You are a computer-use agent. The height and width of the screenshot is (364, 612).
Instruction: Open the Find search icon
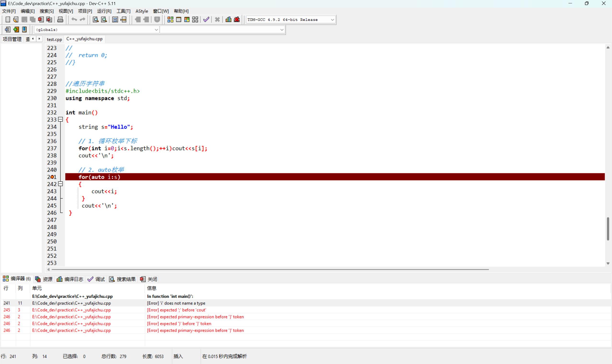(95, 20)
